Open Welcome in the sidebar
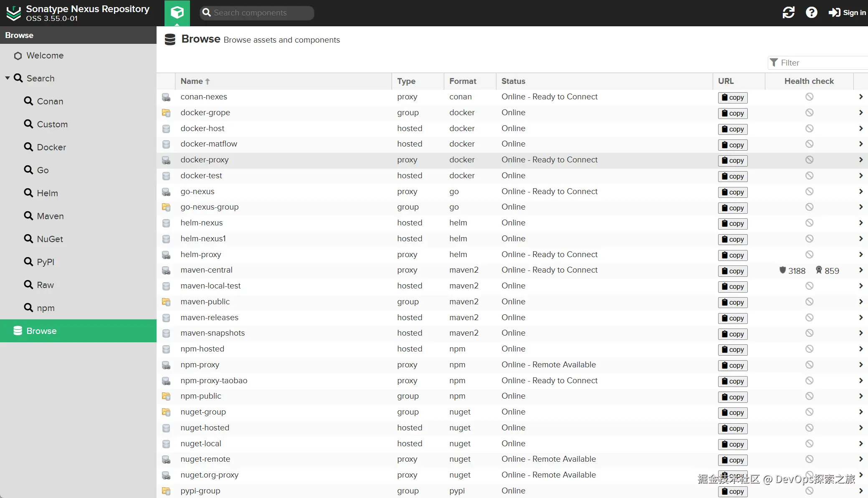Image resolution: width=868 pixels, height=498 pixels. [x=45, y=56]
